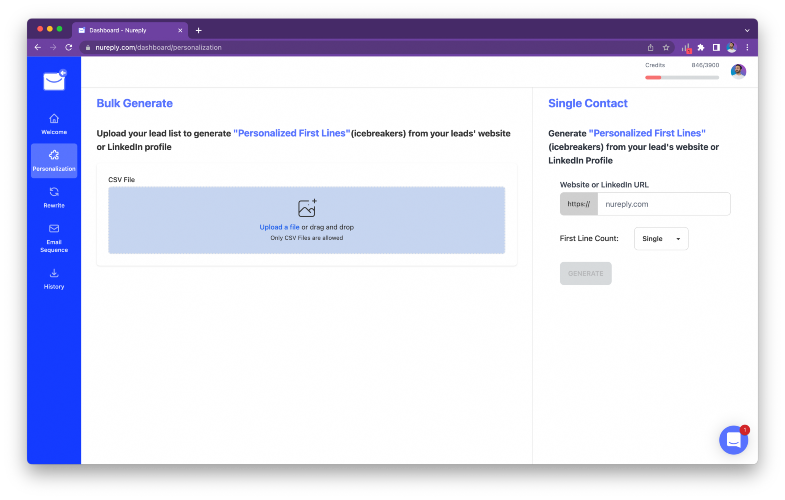Expand the tab search chevron
The width and height of the screenshot is (785, 500).
click(x=747, y=31)
